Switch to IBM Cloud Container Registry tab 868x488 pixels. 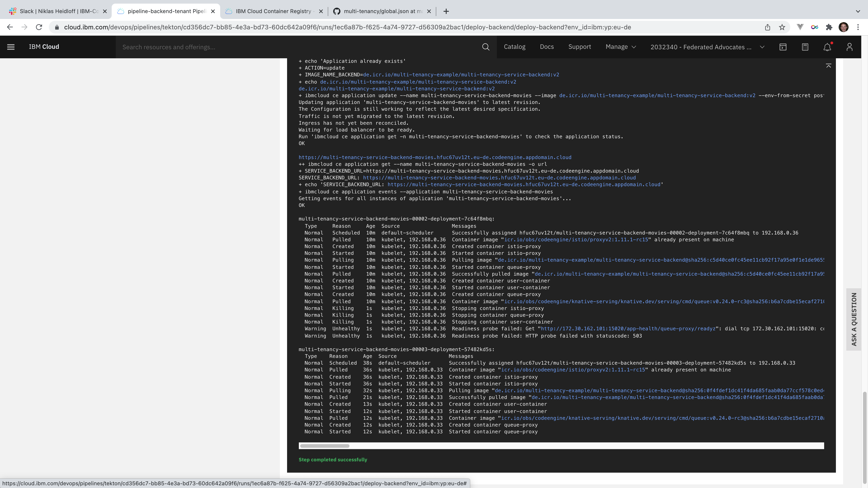pos(273,11)
